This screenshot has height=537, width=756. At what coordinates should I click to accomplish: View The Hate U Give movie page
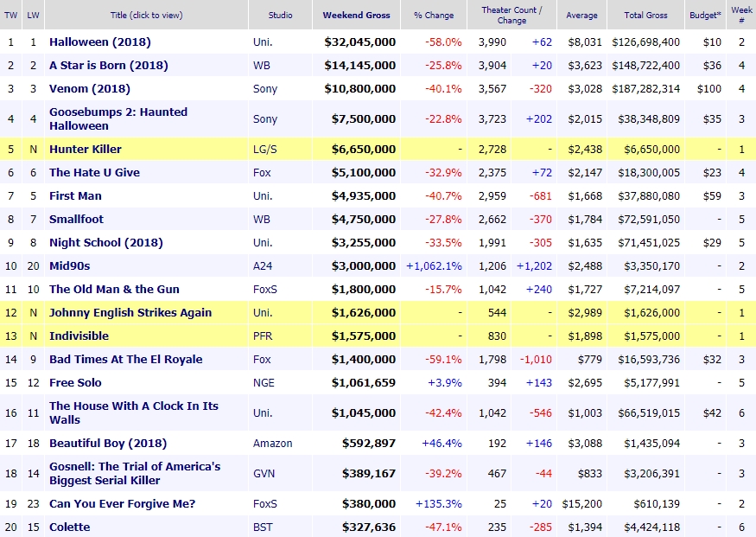click(94, 172)
